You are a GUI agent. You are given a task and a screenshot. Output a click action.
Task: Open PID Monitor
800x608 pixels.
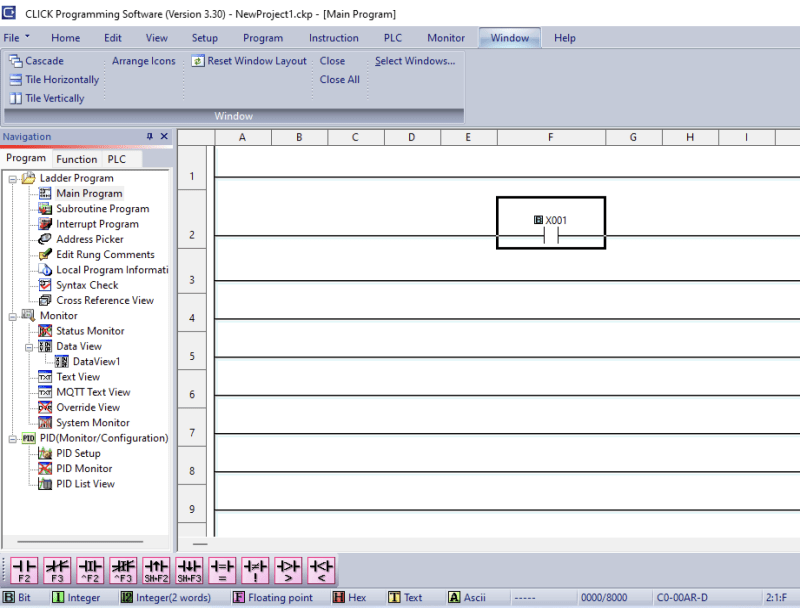click(x=84, y=469)
